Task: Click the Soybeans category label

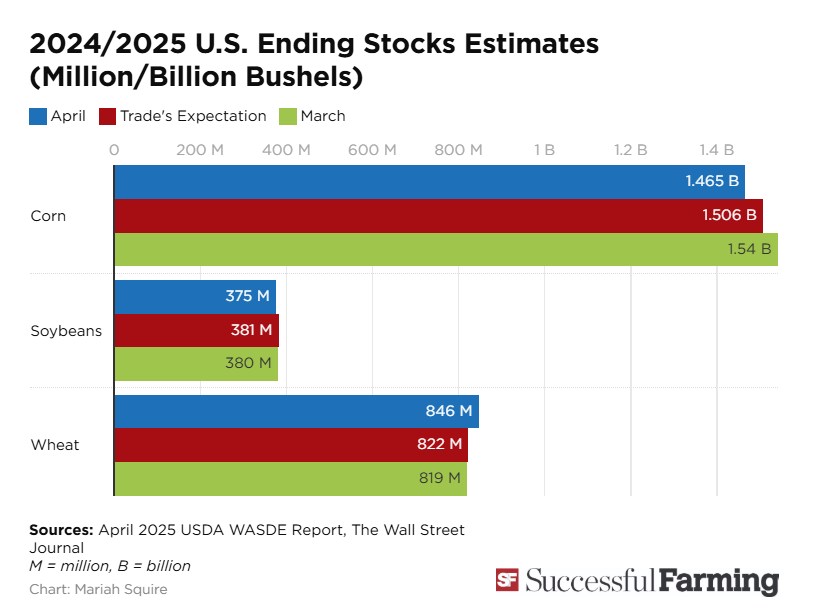Action: point(66,330)
